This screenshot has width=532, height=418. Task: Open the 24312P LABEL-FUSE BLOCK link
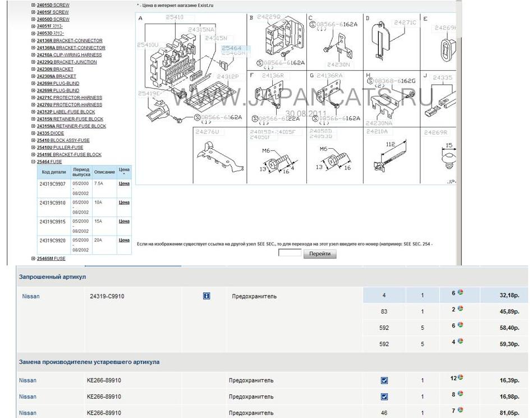coord(66,112)
